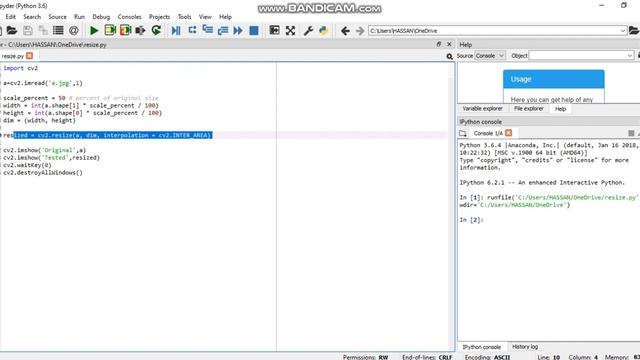Click the End-of-lines CRLF status entry
The width and height of the screenshot is (640, 360).
(427, 357)
